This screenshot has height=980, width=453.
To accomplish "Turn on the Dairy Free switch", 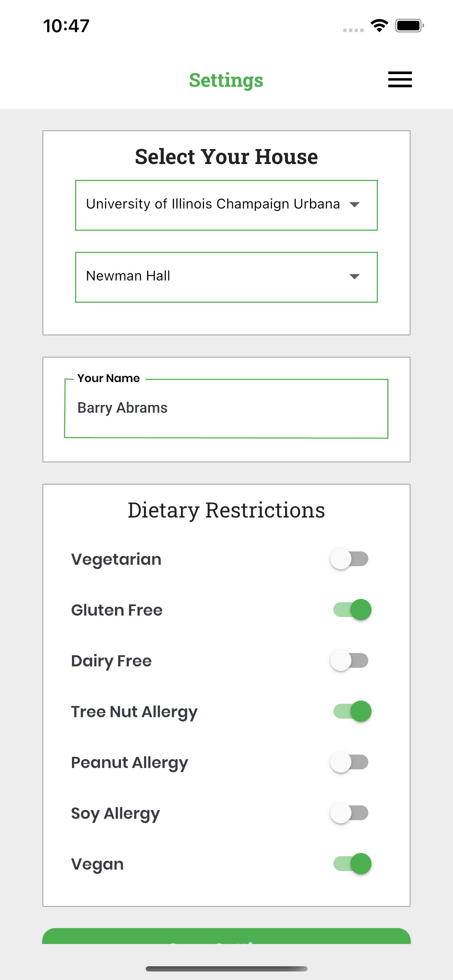I will [x=349, y=660].
